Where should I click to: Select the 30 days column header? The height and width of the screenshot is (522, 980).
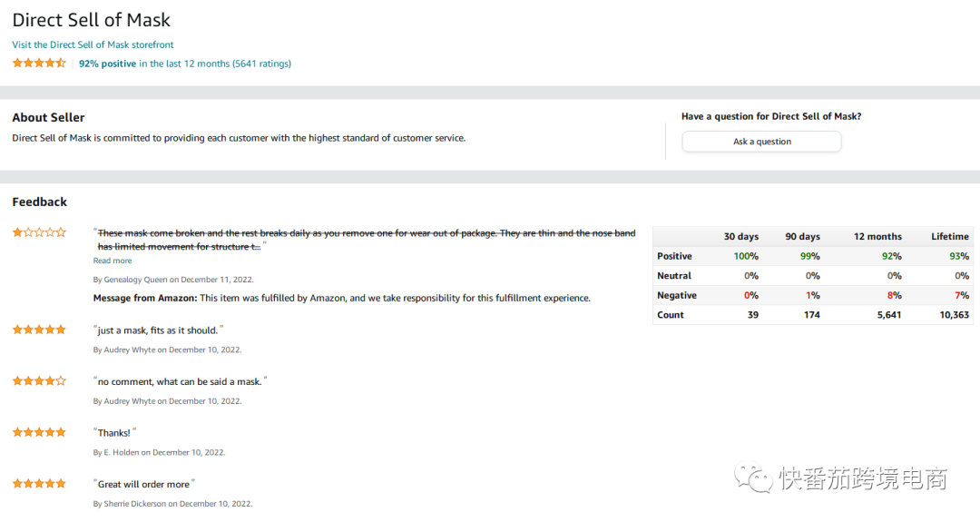(741, 236)
